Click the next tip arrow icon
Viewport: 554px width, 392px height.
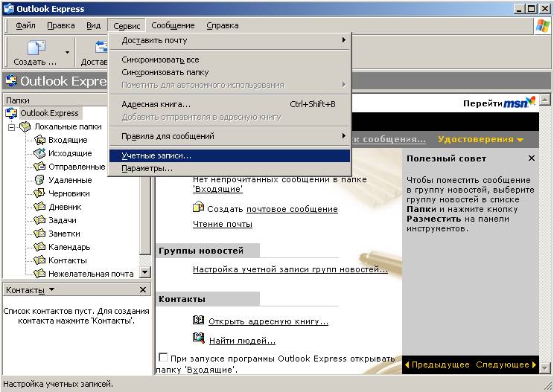(x=534, y=364)
